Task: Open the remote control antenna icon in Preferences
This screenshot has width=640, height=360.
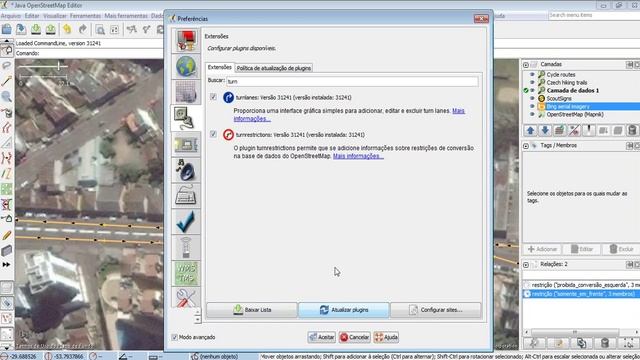Action: pos(186,247)
